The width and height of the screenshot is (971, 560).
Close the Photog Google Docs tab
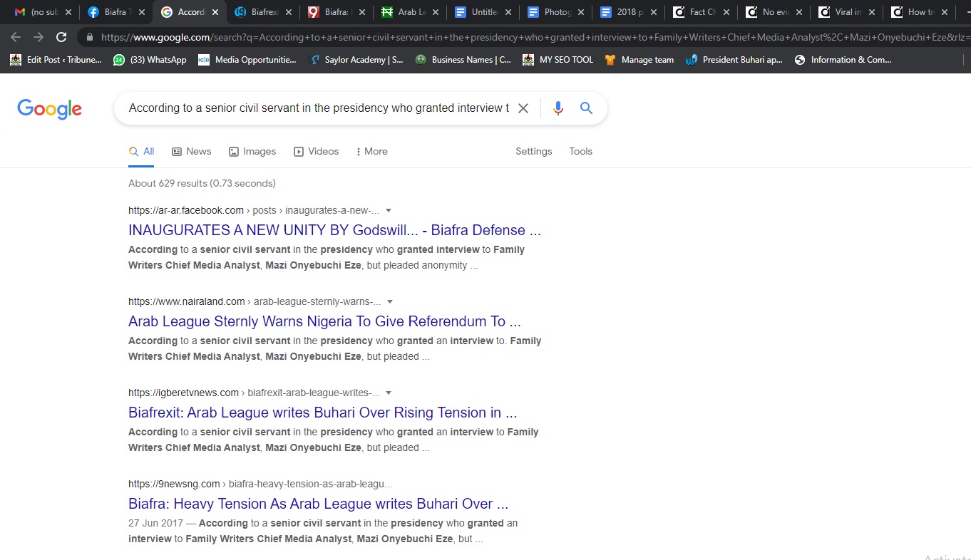click(580, 12)
